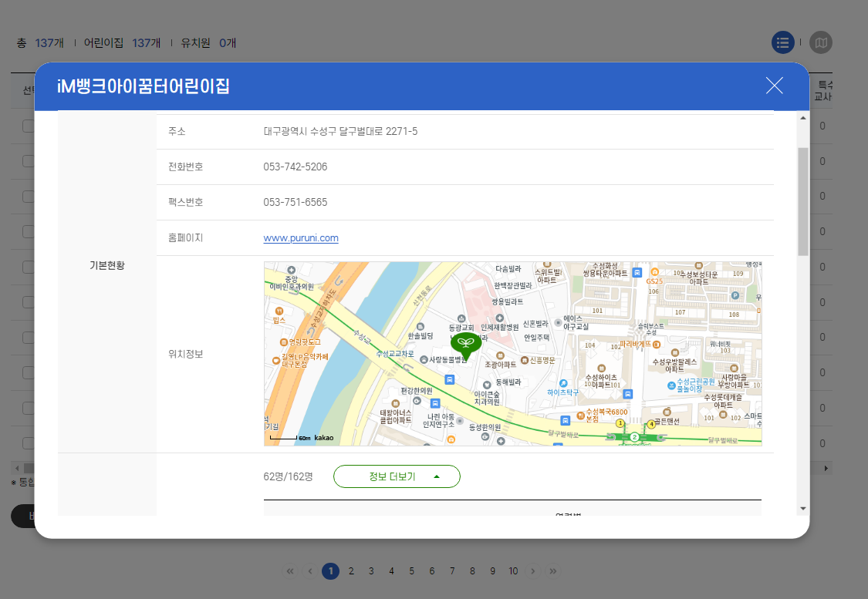
Task: Click 중앙이비인후과의원 clinic marker icon
Action: tap(291, 271)
